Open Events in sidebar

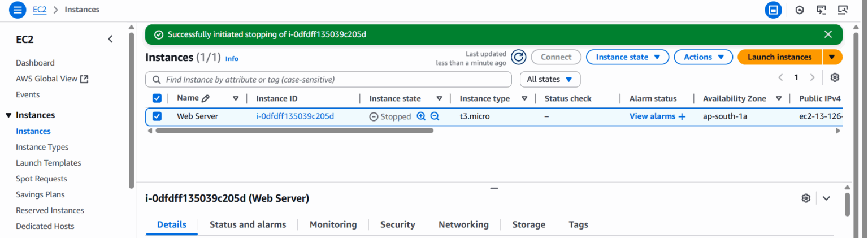pyautogui.click(x=28, y=94)
